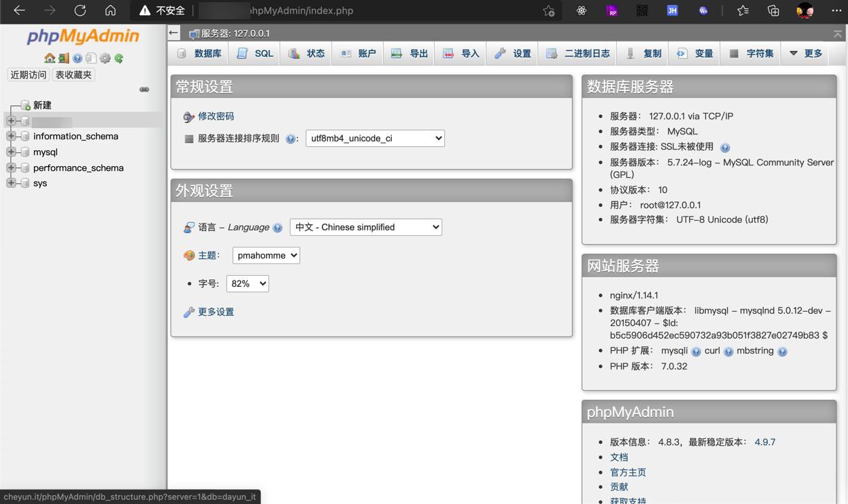
Task: Switch to the 二进制日志 tab
Action: [x=578, y=53]
